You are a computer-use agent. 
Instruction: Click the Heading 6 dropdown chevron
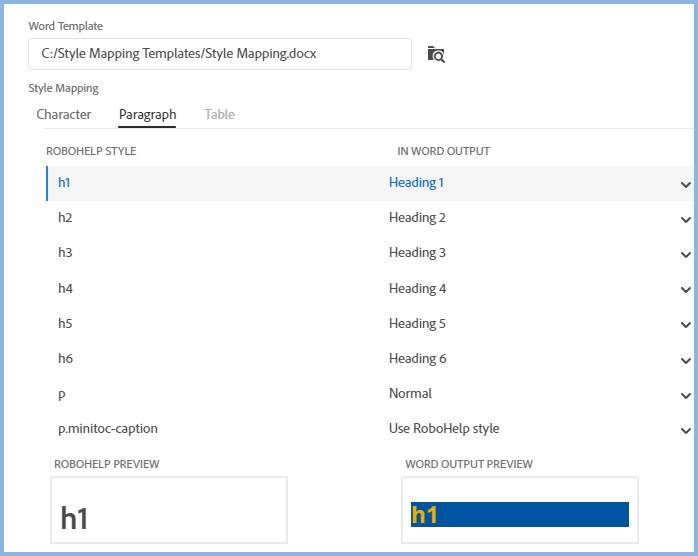[685, 360]
